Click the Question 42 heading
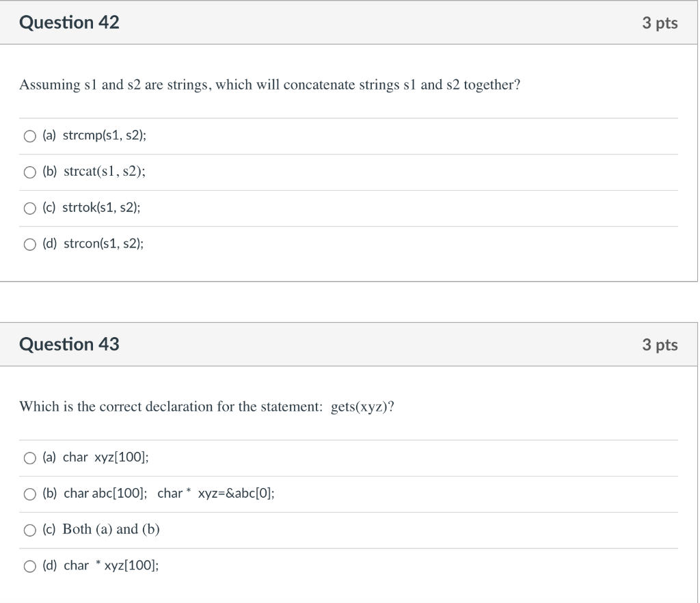The width and height of the screenshot is (700, 603). [x=69, y=23]
